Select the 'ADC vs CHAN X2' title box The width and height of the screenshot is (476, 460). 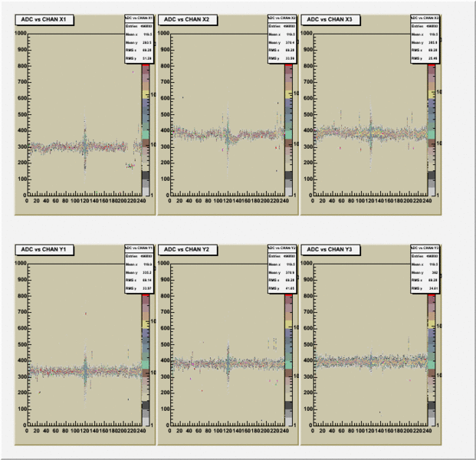(x=187, y=20)
